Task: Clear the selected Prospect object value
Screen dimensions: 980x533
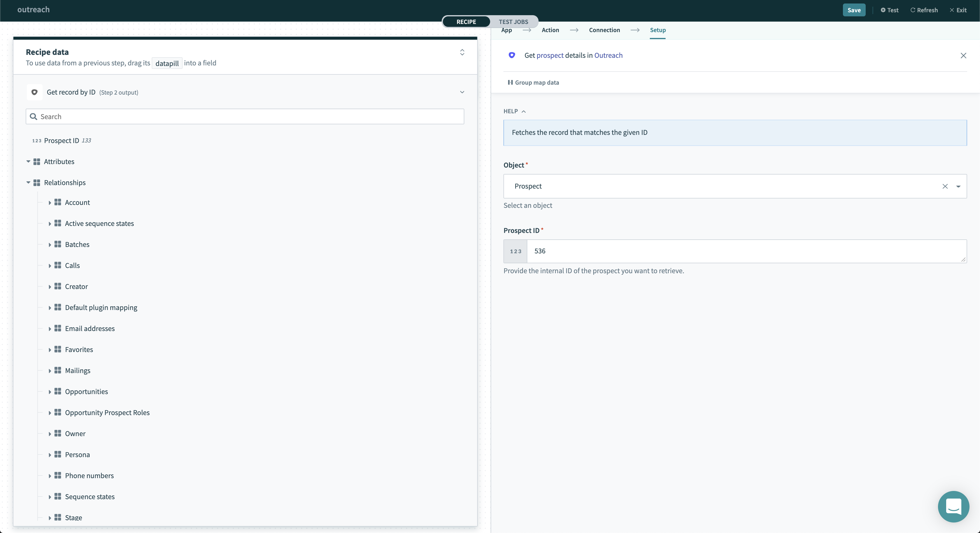Action: pos(945,186)
